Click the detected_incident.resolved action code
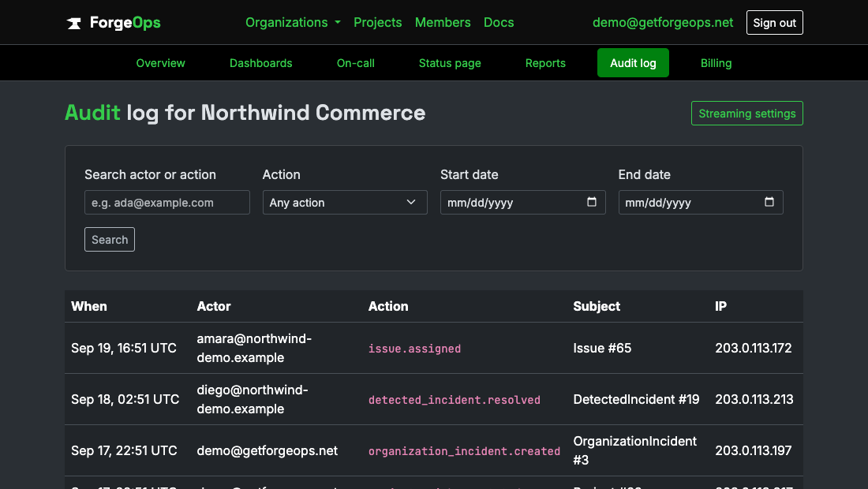The image size is (868, 489). point(455,400)
